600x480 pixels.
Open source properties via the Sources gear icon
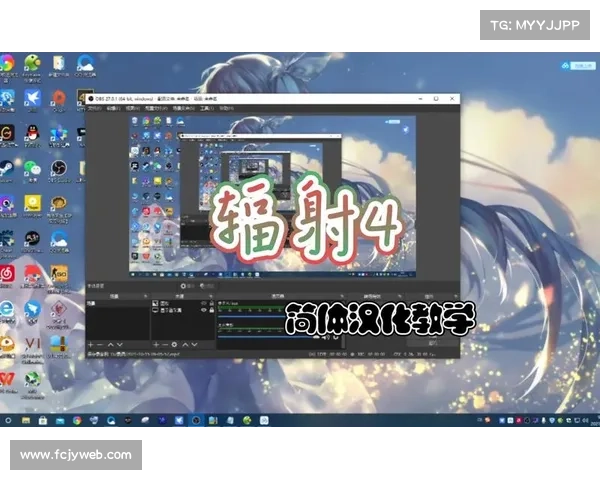click(x=174, y=344)
